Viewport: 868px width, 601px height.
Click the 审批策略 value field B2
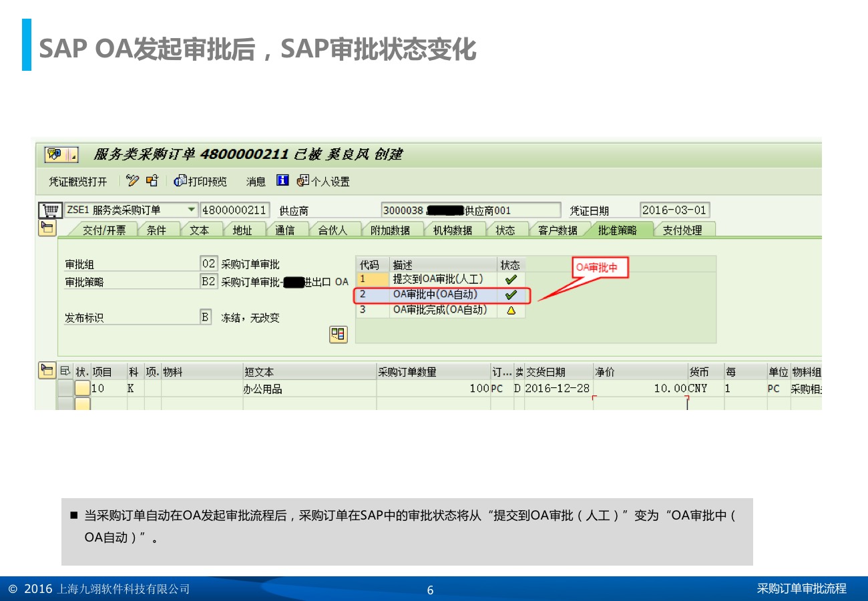tap(209, 282)
